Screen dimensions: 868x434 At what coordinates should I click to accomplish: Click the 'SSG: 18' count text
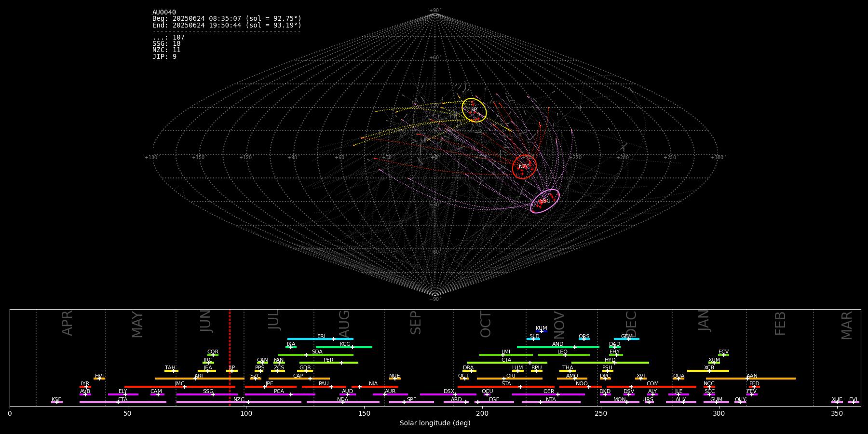[x=166, y=44]
